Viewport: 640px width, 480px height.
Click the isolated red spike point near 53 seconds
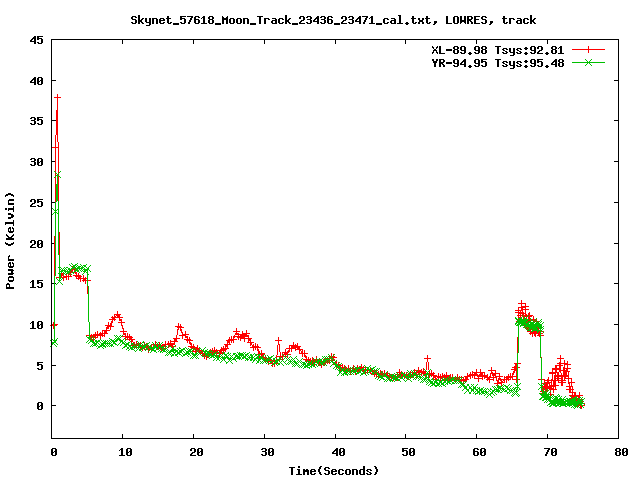click(x=427, y=358)
